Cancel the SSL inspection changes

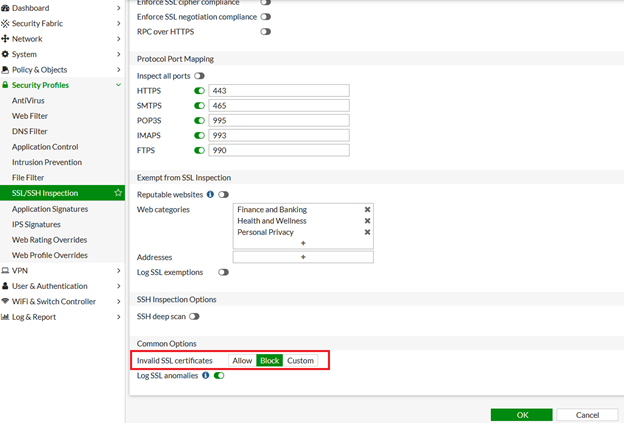[587, 415]
